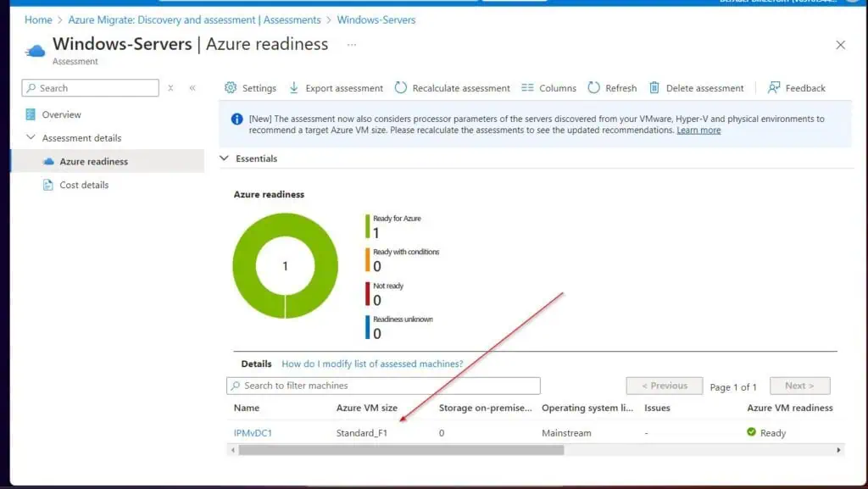Image resolution: width=868 pixels, height=489 pixels.
Task: Open Feedback person icon
Action: click(774, 87)
